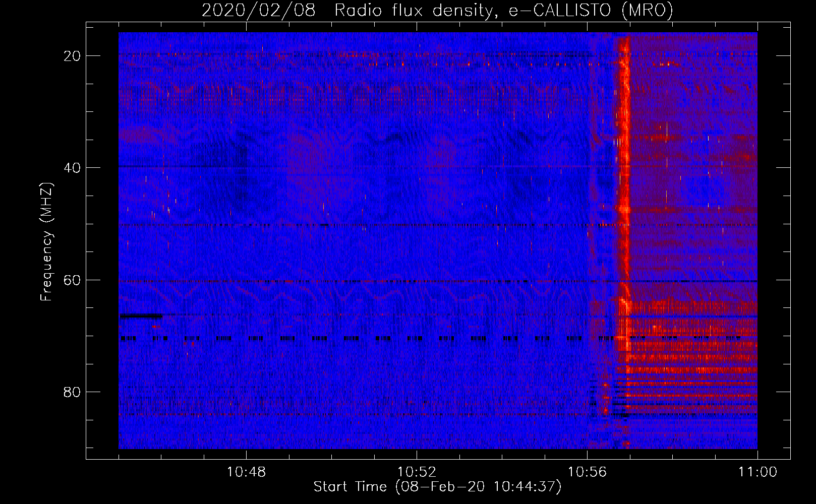The image size is (816, 504).
Task: Click the 11:00 time tick label
Action: coord(757,472)
